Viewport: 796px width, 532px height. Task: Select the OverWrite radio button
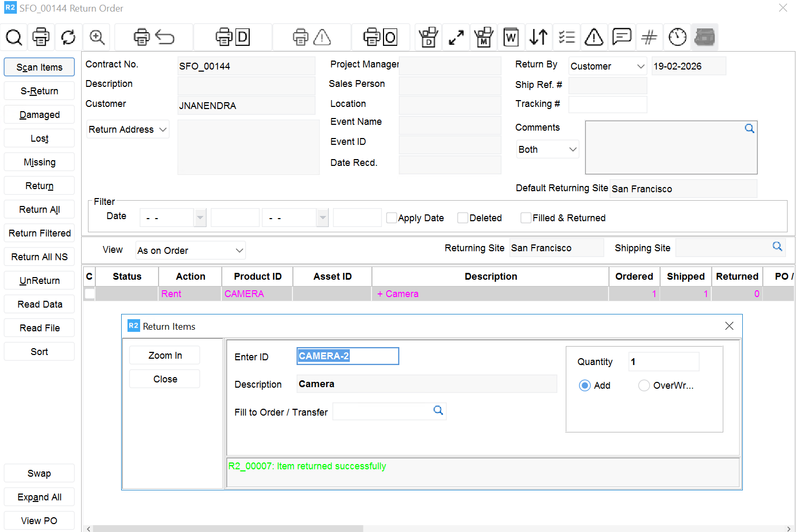click(644, 386)
